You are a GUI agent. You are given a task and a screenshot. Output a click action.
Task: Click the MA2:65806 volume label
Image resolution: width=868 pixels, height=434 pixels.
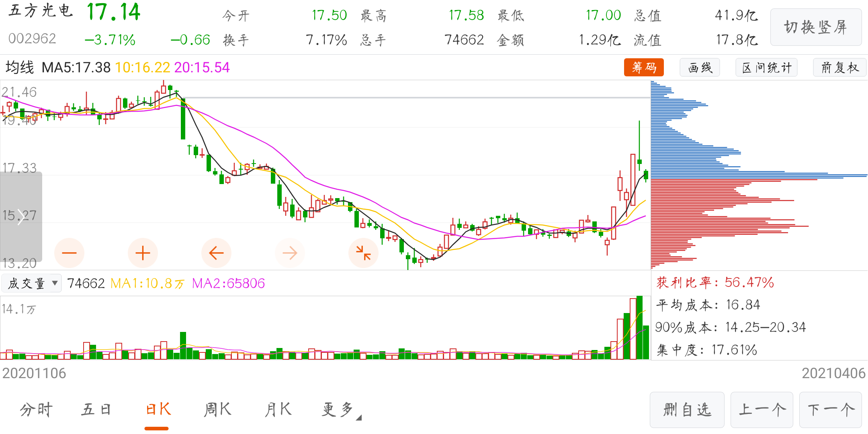pyautogui.click(x=228, y=284)
